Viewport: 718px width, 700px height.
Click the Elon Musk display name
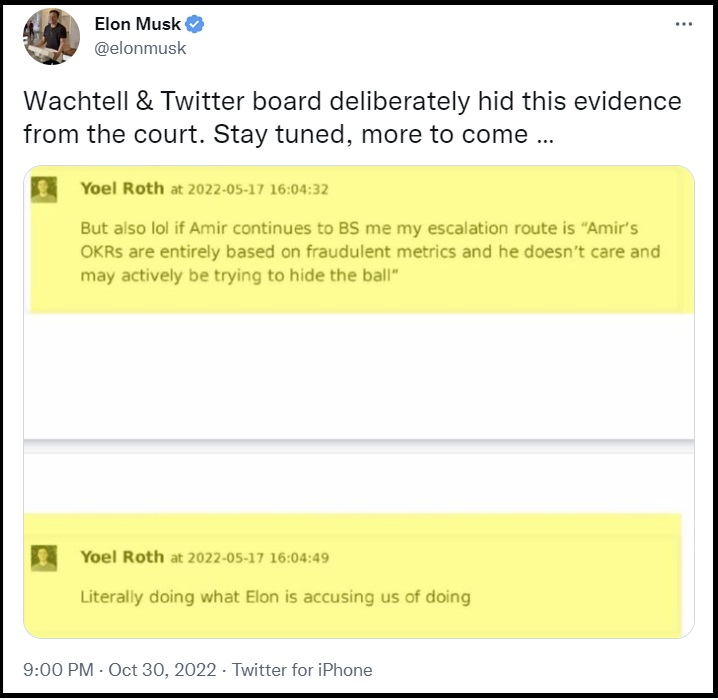[137, 24]
